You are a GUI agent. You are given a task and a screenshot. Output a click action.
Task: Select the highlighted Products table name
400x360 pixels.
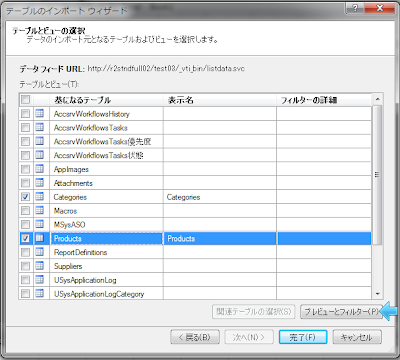click(68, 238)
